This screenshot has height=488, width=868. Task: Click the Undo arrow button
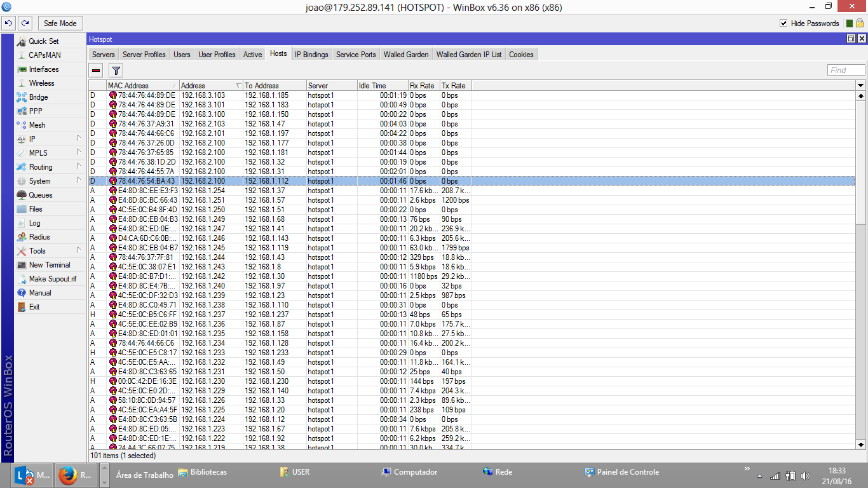click(8, 24)
